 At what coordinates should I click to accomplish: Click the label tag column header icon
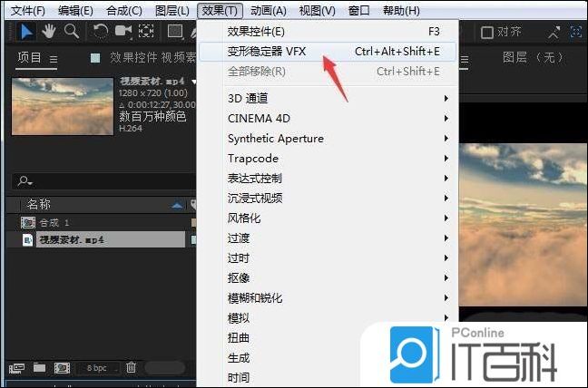(x=193, y=205)
